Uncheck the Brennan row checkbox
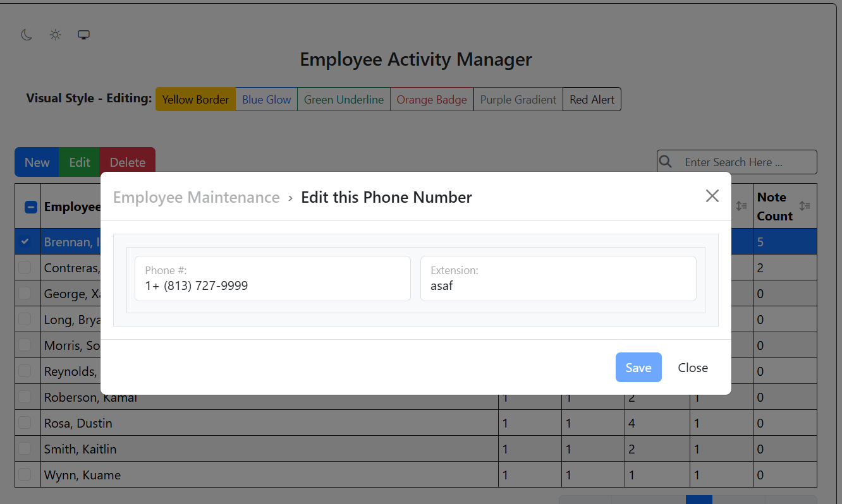Image resolution: width=842 pixels, height=504 pixels. [25, 242]
